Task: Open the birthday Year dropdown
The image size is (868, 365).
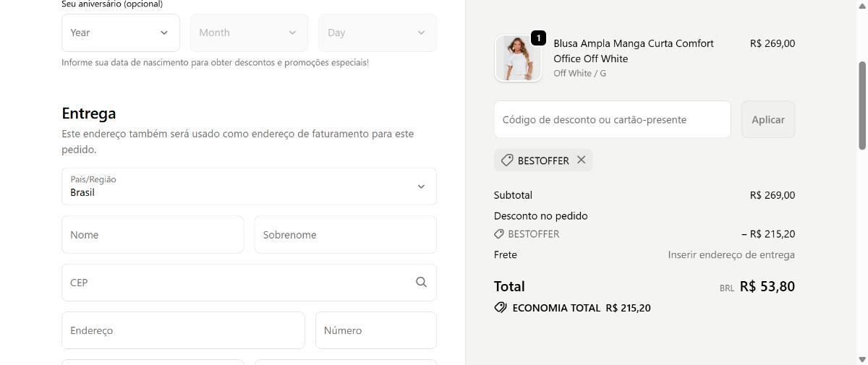Action: click(x=120, y=33)
